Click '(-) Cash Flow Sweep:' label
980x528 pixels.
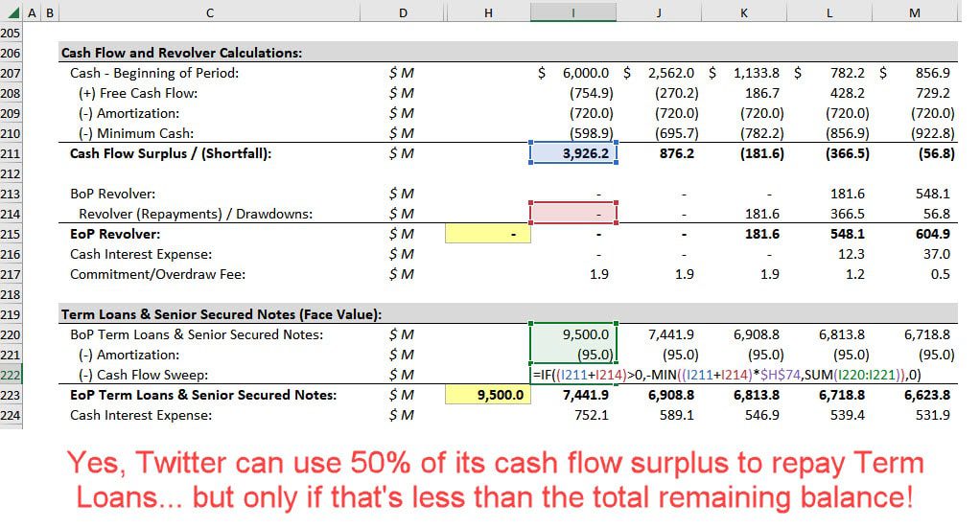point(143,375)
